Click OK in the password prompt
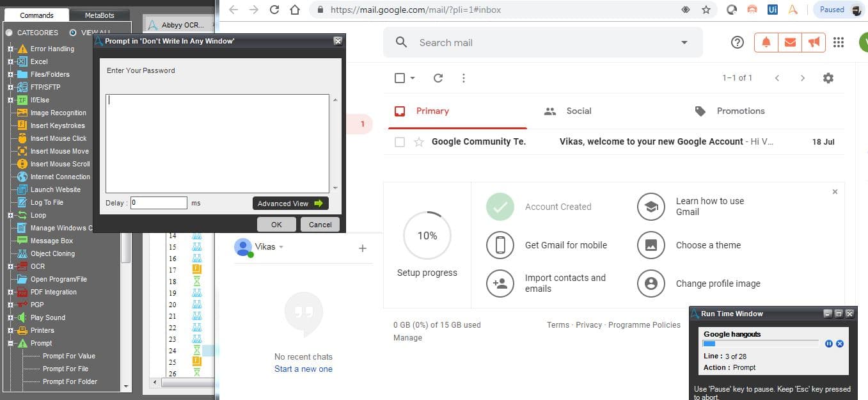This screenshot has width=868, height=400. point(276,225)
